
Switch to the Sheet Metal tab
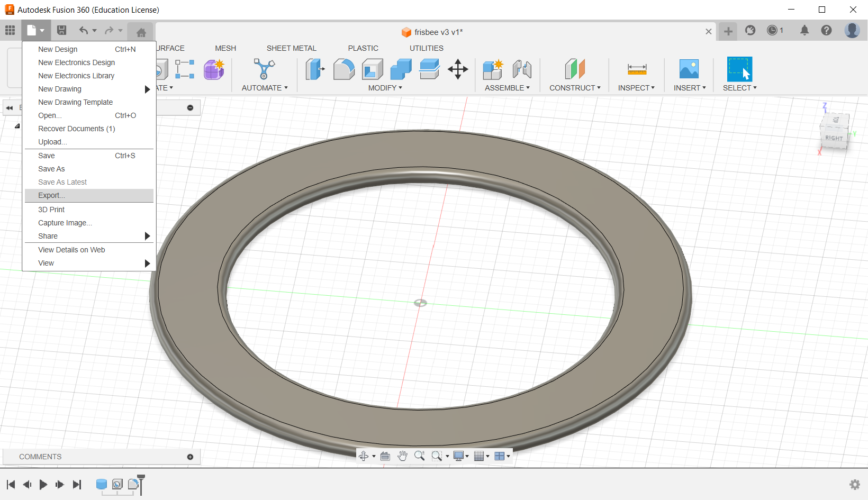(x=291, y=48)
